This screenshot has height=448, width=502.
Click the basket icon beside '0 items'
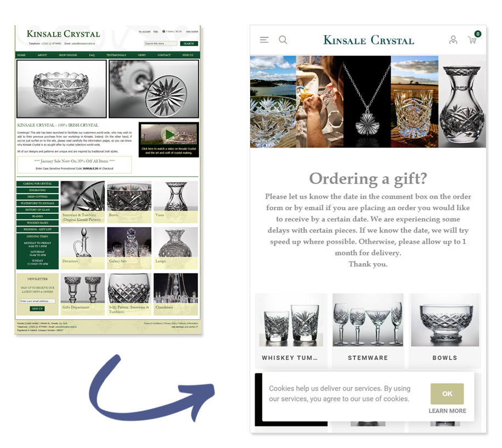point(163,32)
